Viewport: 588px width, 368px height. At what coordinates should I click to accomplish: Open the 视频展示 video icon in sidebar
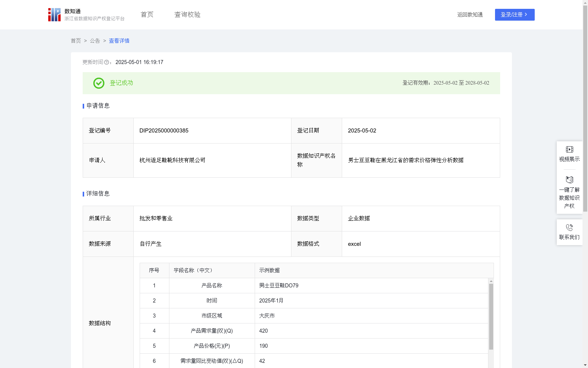[x=569, y=149]
